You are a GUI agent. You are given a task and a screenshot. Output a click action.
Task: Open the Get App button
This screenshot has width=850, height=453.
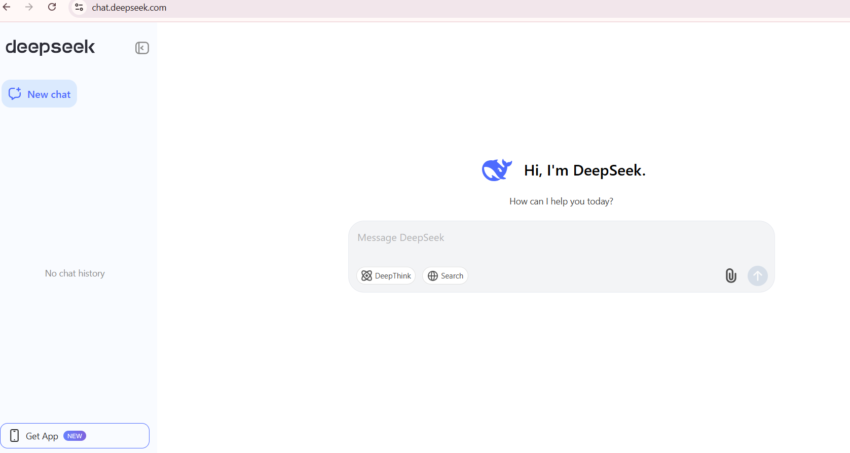[75, 436]
